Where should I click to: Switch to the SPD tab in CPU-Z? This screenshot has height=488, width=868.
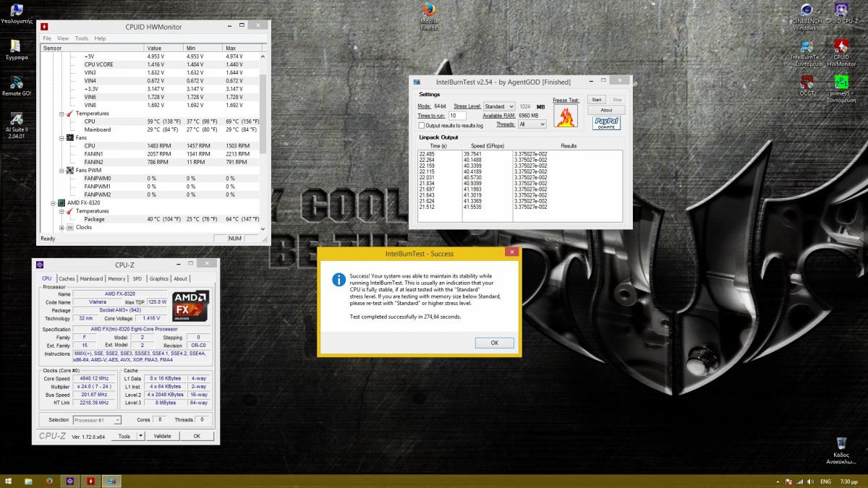click(x=137, y=278)
